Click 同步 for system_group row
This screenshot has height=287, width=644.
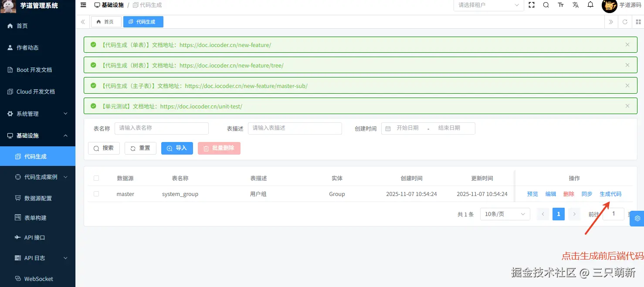click(587, 194)
